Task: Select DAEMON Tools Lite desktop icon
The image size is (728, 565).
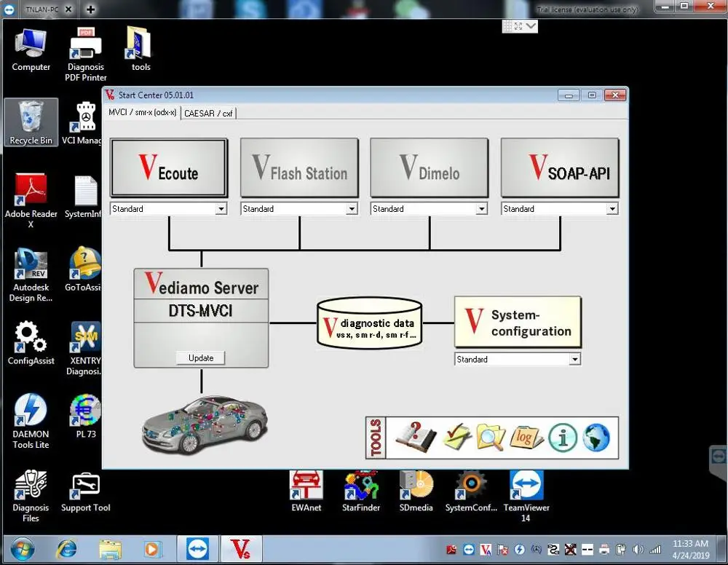Action: 31,422
